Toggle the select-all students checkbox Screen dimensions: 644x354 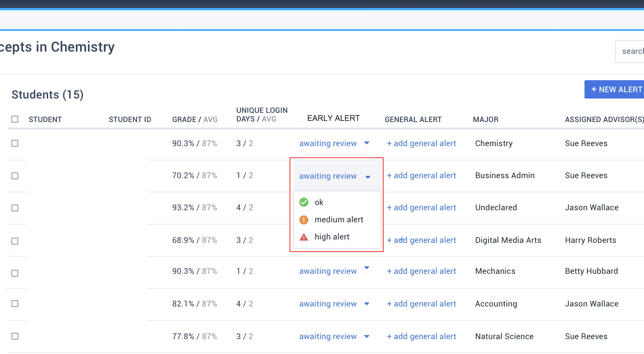pos(15,119)
